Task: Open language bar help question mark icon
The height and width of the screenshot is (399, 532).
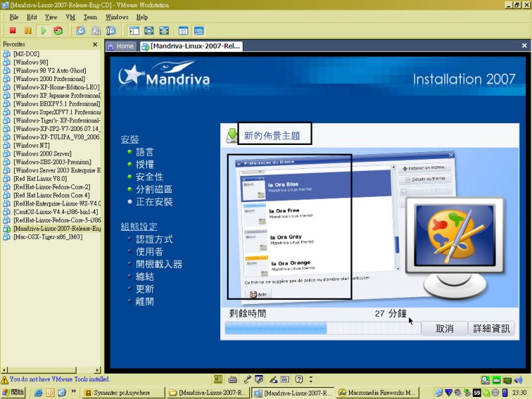Action: tap(299, 379)
